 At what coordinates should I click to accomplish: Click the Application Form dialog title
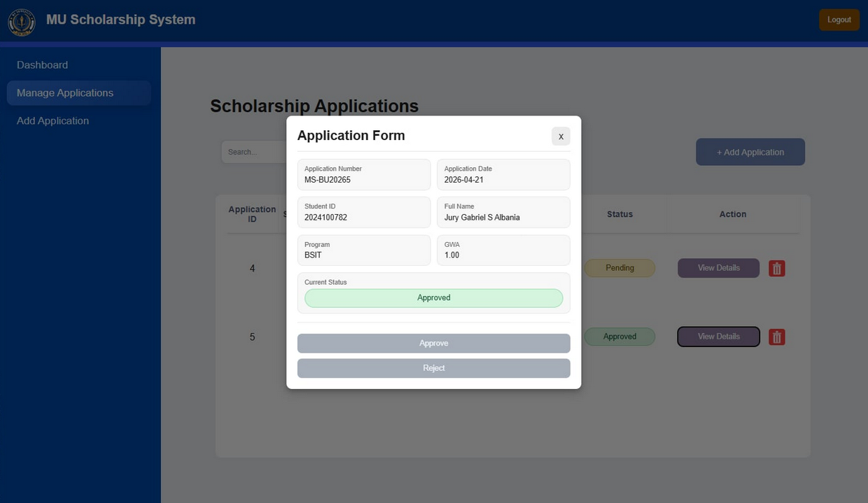[351, 136]
